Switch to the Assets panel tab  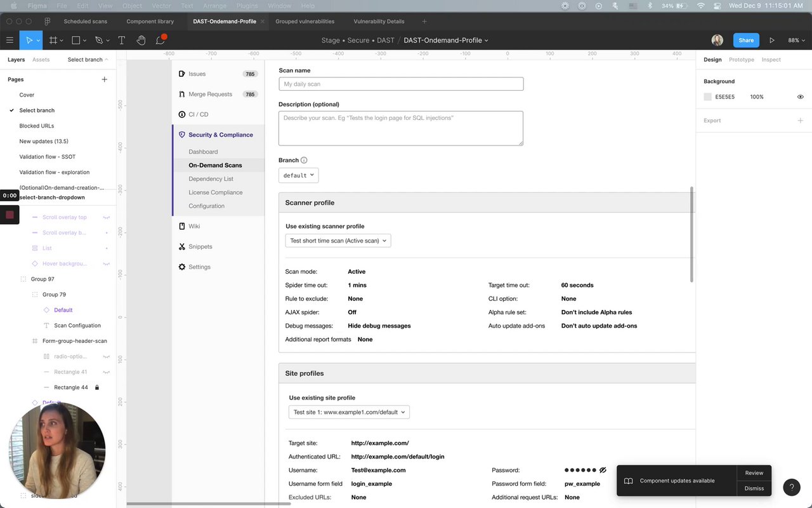point(41,60)
